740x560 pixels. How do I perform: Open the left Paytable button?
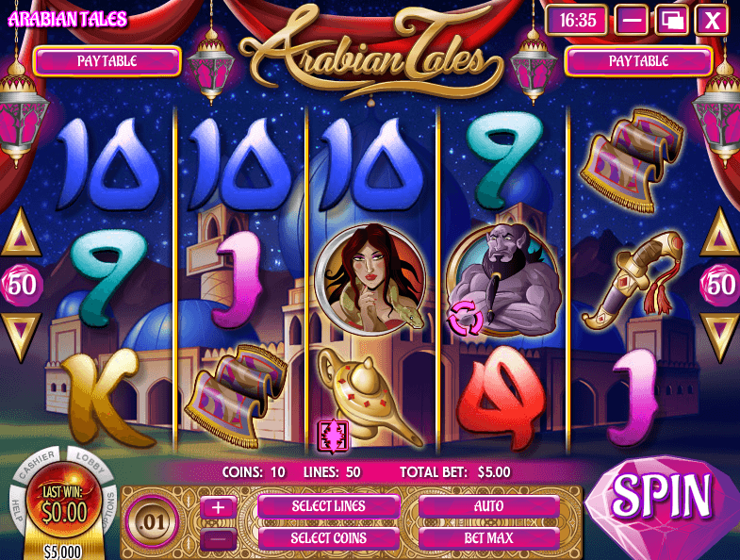click(x=107, y=61)
